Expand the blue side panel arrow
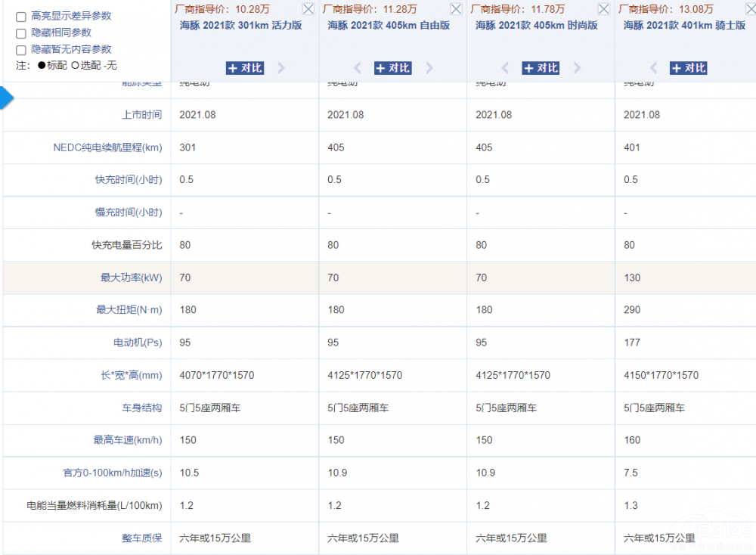 click(6, 98)
